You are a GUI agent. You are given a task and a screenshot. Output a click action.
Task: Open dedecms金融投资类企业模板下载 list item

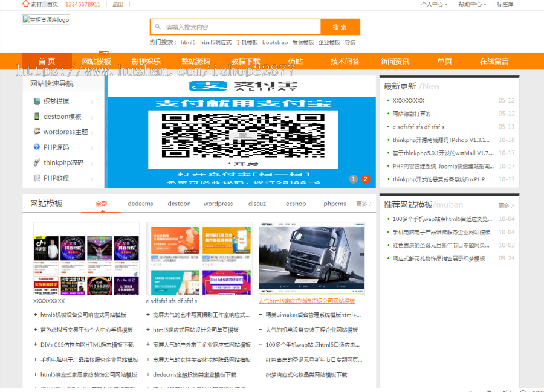pyautogui.click(x=194, y=374)
